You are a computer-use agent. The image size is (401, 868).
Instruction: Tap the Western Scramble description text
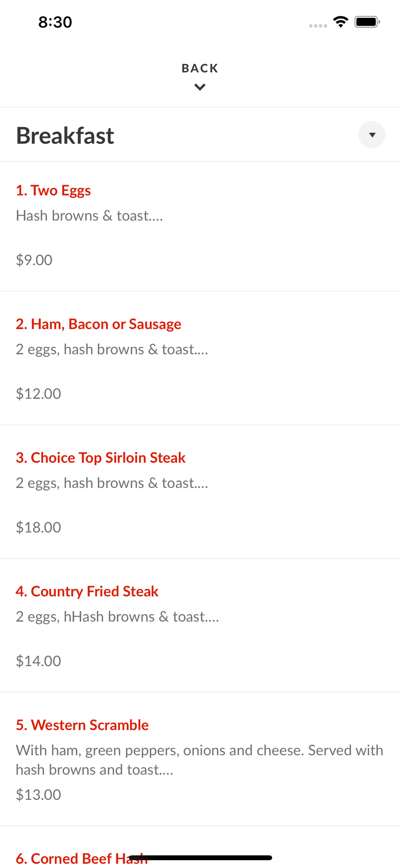click(200, 759)
